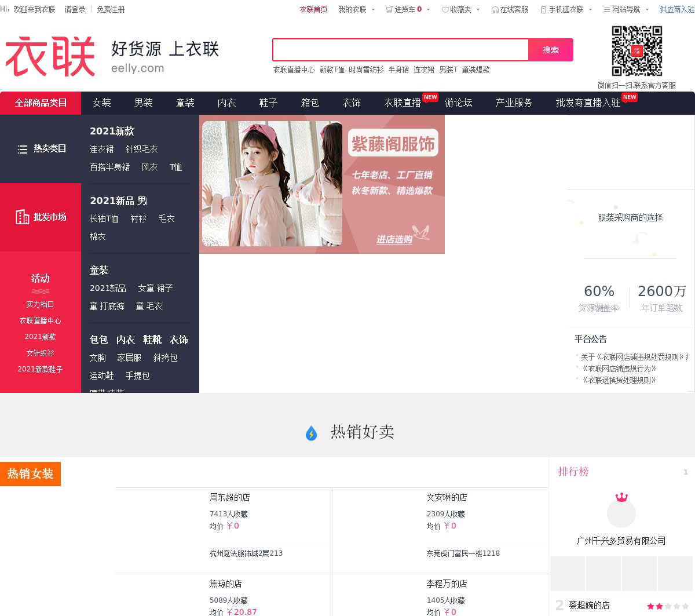This screenshot has width=695, height=616.
Task: Select 连衣裙 under 2021新款
Action: tap(101, 150)
